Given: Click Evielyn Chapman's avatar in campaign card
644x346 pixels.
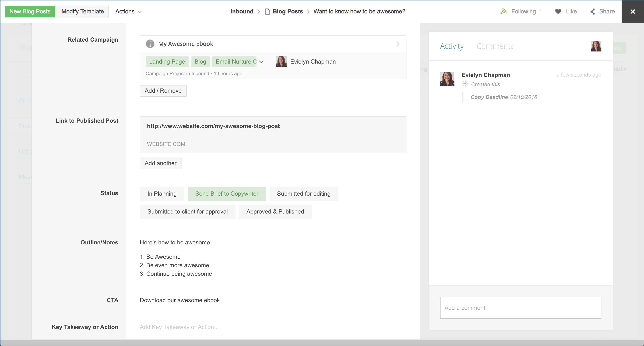Looking at the screenshot, I should coord(281,62).
